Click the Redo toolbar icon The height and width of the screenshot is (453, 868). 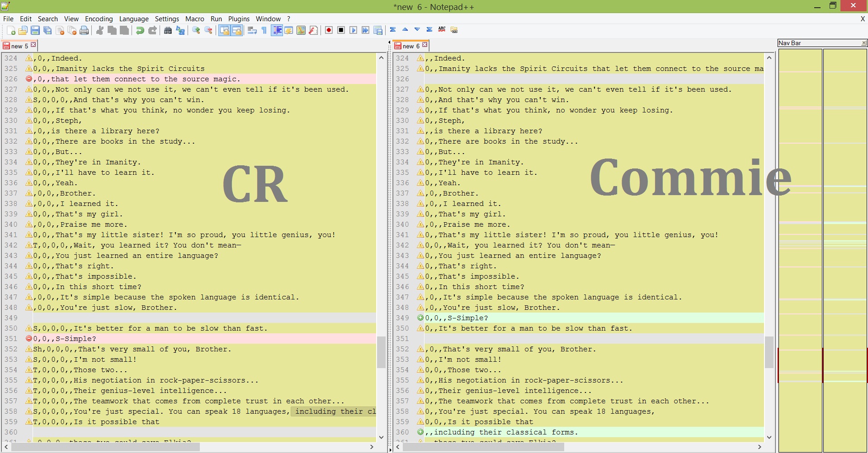click(x=152, y=30)
